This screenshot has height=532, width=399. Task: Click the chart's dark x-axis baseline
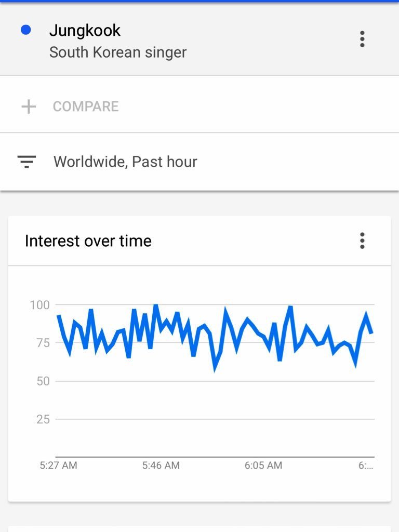click(x=215, y=457)
